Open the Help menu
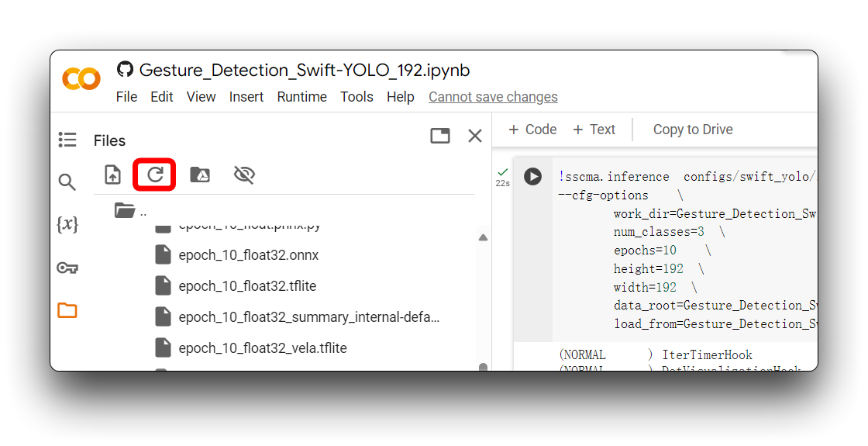The width and height of the screenshot is (868, 446). pyautogui.click(x=400, y=97)
